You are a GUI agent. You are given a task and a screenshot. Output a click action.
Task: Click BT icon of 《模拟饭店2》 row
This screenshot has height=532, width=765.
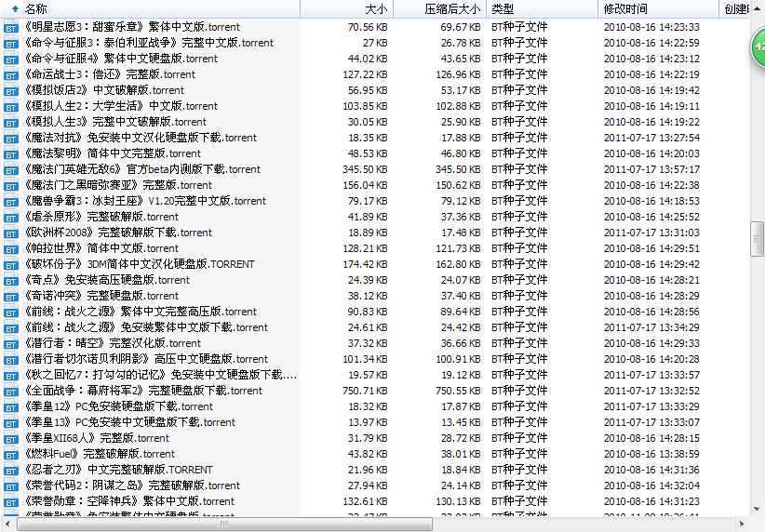click(x=11, y=91)
